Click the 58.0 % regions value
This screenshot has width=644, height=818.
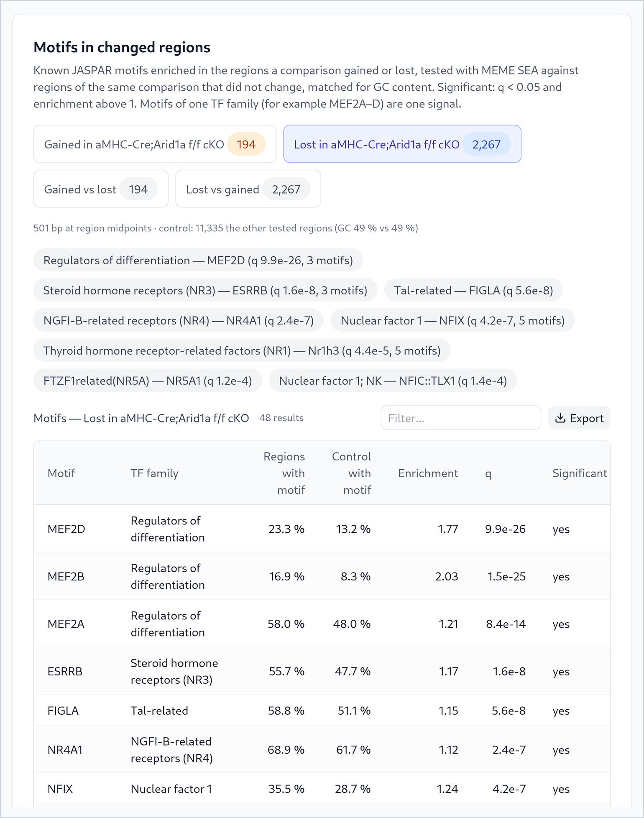tap(286, 624)
